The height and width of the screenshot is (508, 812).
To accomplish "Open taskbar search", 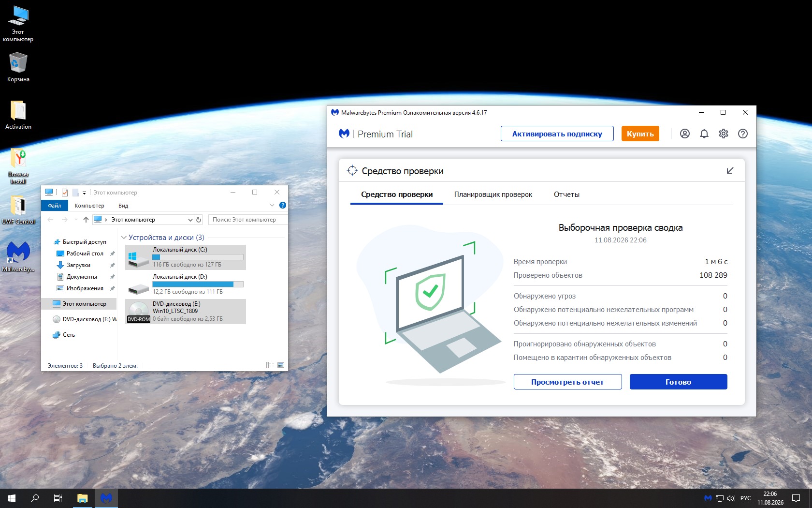I will 35,498.
